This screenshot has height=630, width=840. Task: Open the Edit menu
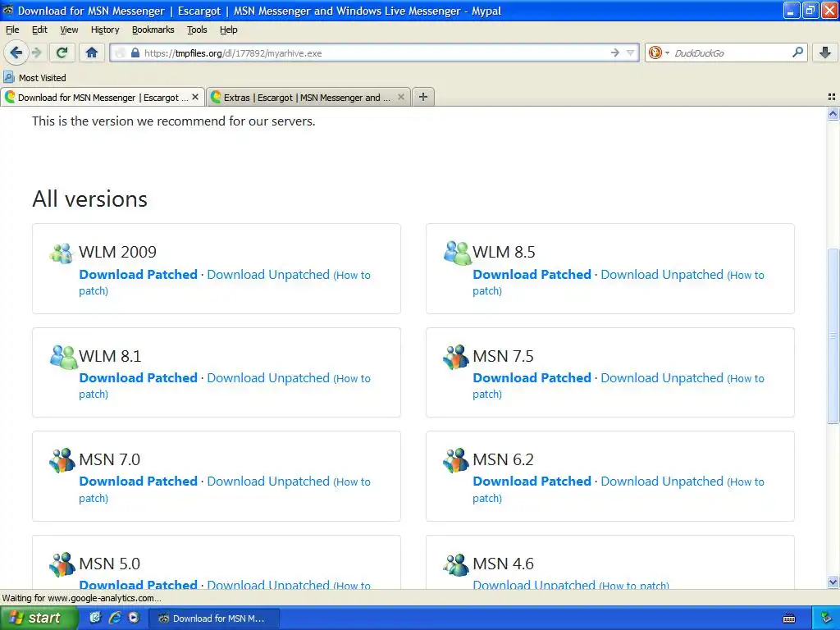(39, 30)
